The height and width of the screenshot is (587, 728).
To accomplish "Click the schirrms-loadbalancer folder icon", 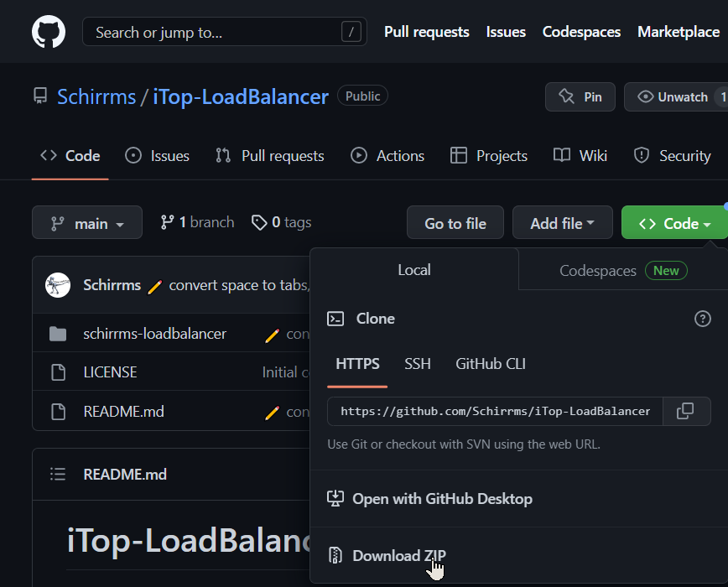I will coord(58,334).
